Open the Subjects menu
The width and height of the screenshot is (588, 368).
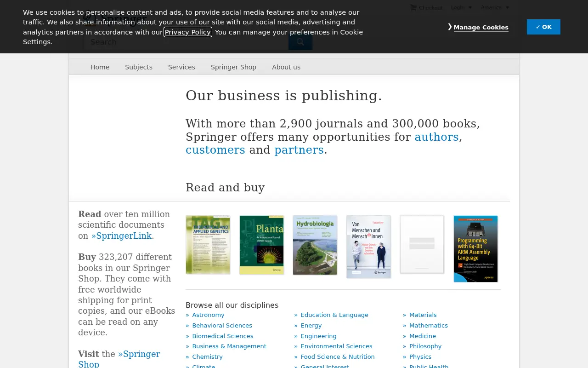coord(139,67)
